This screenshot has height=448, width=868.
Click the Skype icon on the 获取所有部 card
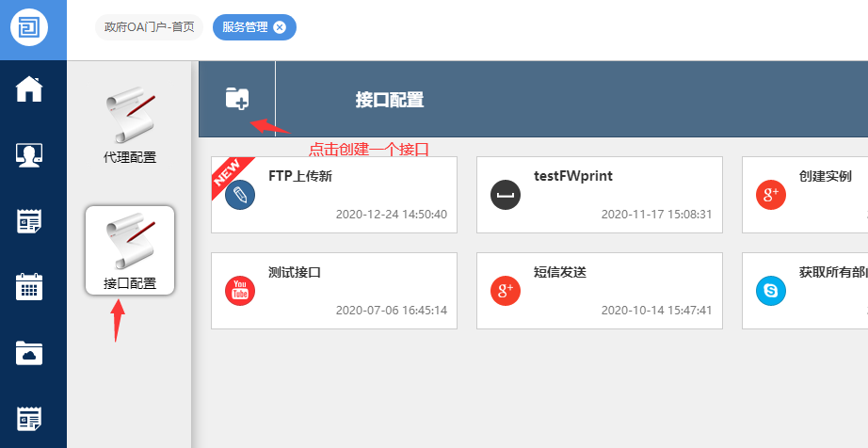coord(771,291)
